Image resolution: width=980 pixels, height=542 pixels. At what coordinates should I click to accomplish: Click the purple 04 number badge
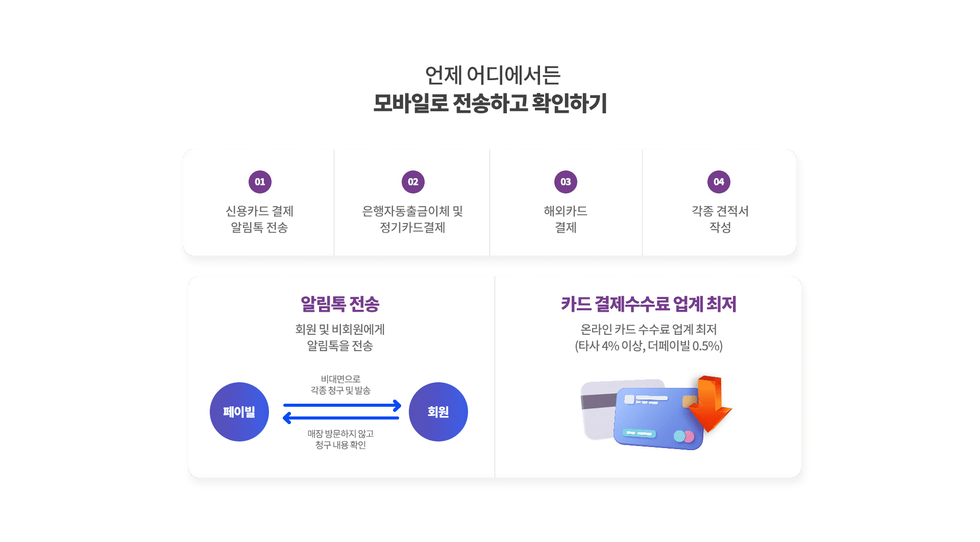coord(719,182)
